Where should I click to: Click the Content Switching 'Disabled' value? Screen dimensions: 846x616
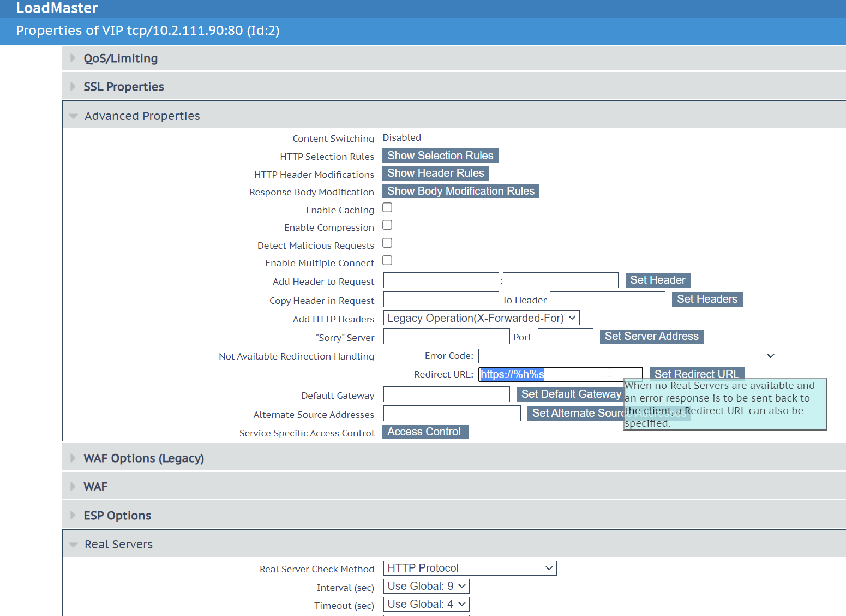(402, 137)
